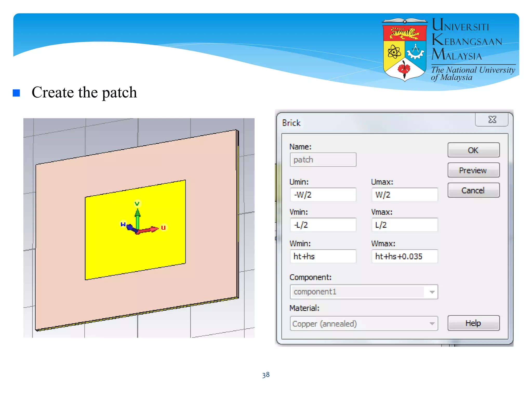The height and width of the screenshot is (399, 532).
Task: Cancel the Brick dialog
Action: (x=473, y=190)
